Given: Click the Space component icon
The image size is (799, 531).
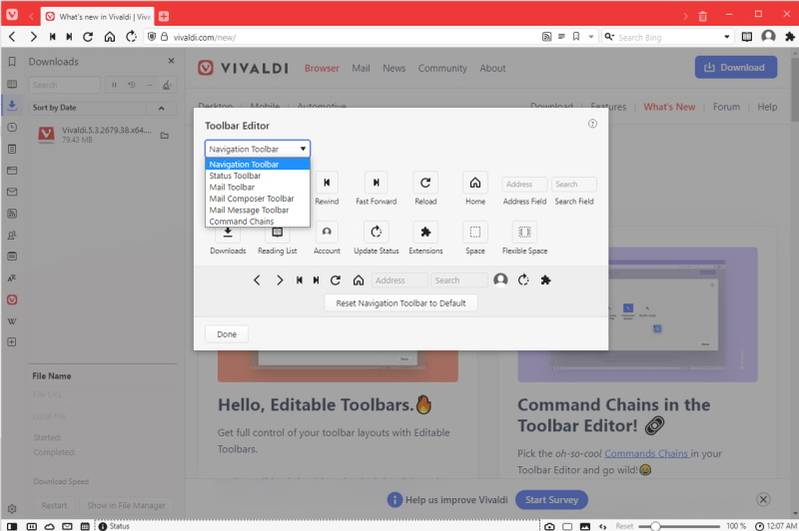Looking at the screenshot, I should point(475,232).
